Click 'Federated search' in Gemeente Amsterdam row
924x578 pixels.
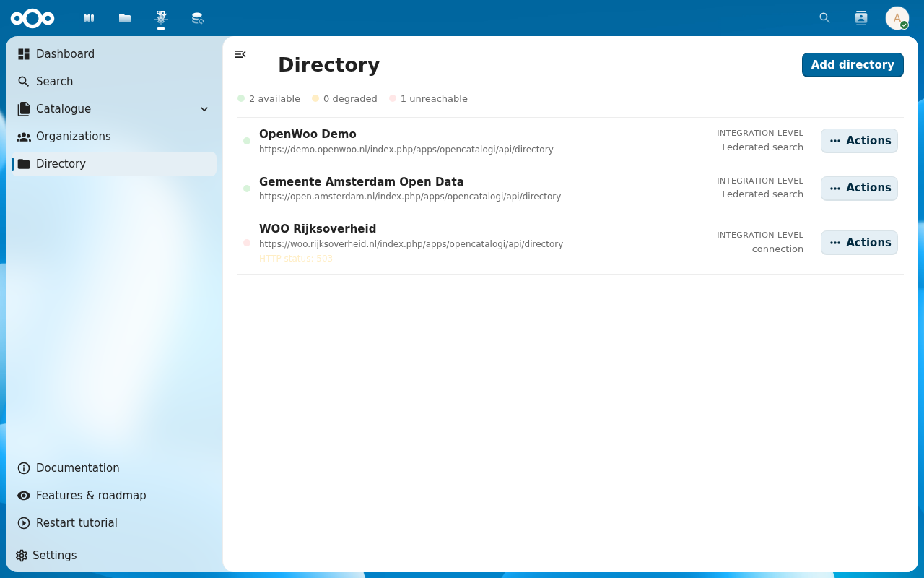pyautogui.click(x=762, y=194)
